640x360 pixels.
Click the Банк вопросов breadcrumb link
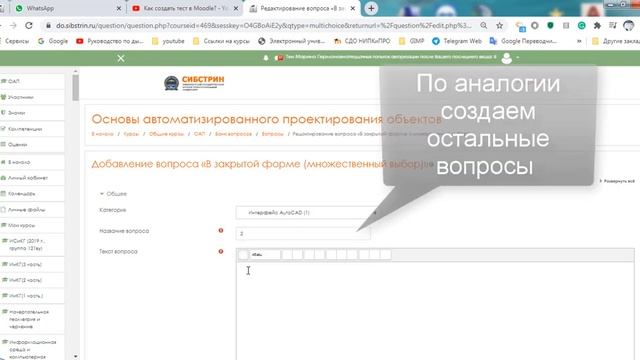point(233,134)
